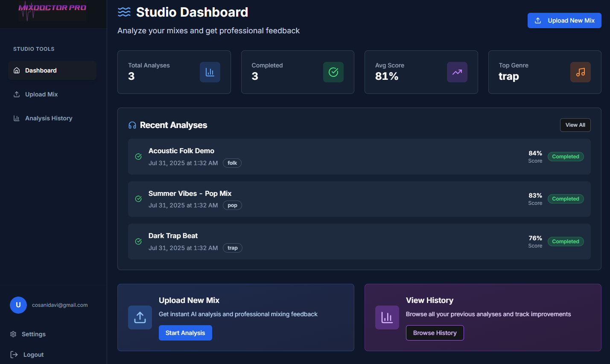Open the Dark Trap Beat analysis
The height and width of the screenshot is (364, 610).
tap(359, 242)
